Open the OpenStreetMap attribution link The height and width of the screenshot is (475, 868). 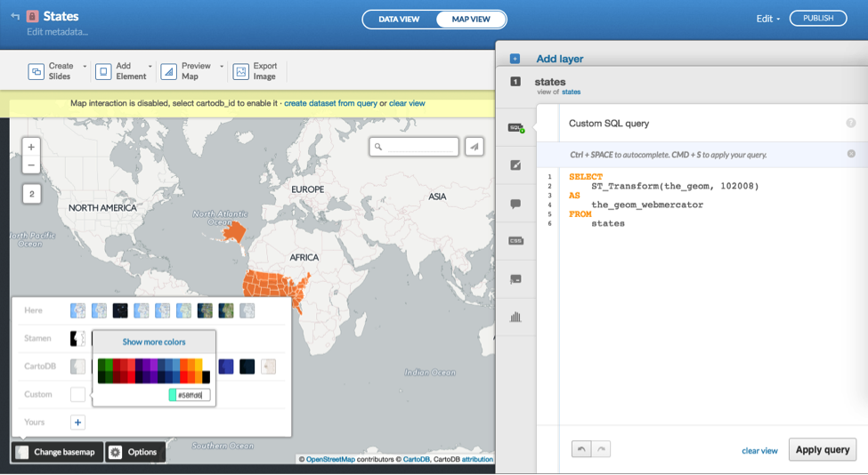pyautogui.click(x=330, y=459)
